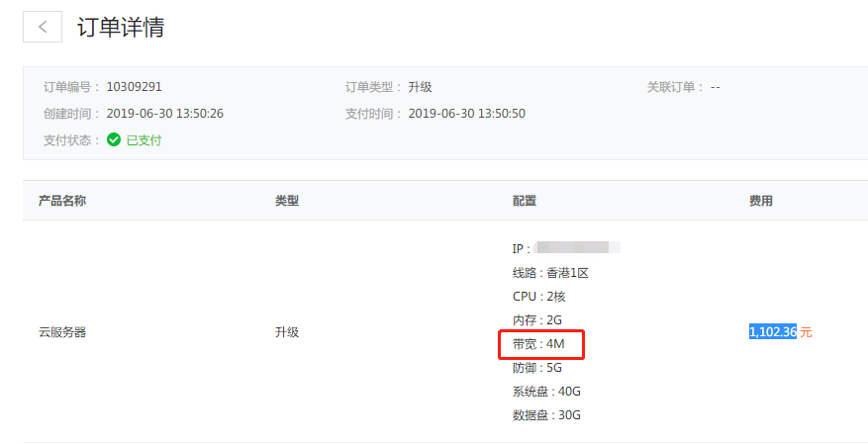Select the 订单详情 page title

(121, 27)
